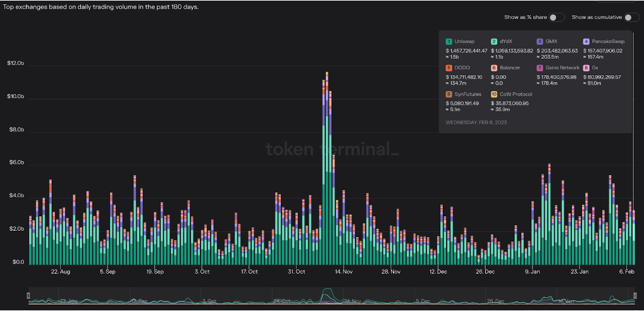Viewport: 644px width, 311px height.
Task: Select the PancakeSwap legend label
Action: coord(607,42)
